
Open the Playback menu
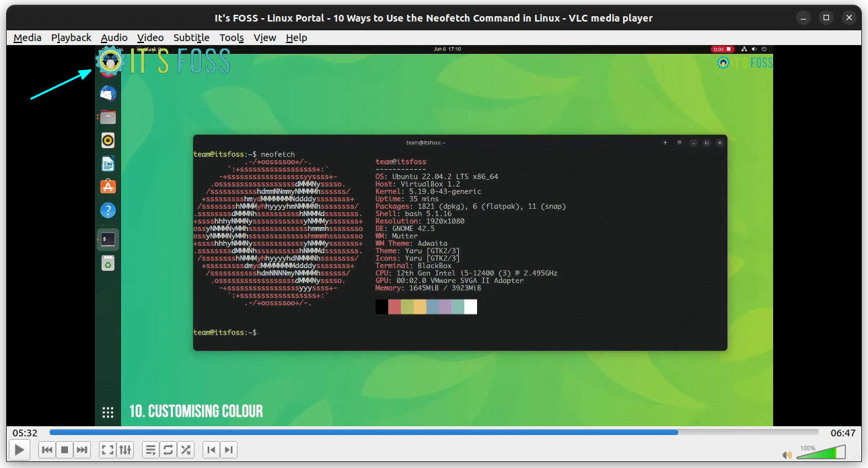71,38
